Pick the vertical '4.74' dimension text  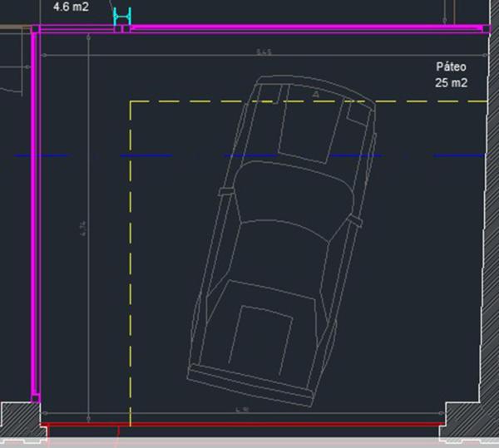click(82, 229)
